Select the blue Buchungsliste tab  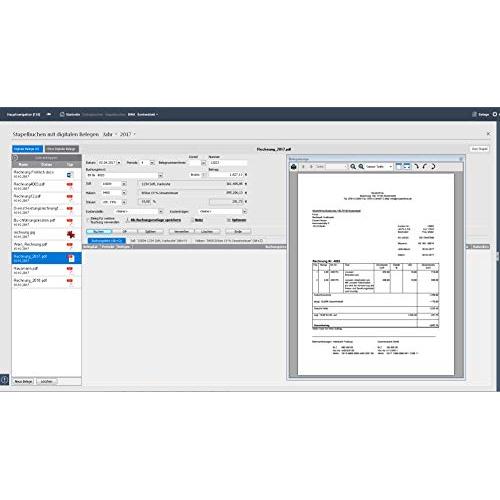106,240
